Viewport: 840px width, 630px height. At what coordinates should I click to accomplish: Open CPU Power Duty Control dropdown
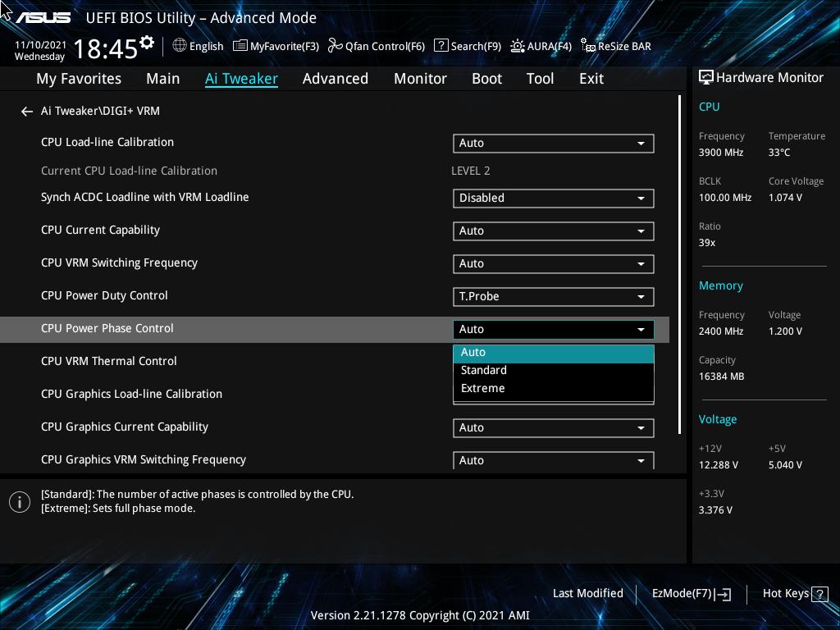pos(554,297)
